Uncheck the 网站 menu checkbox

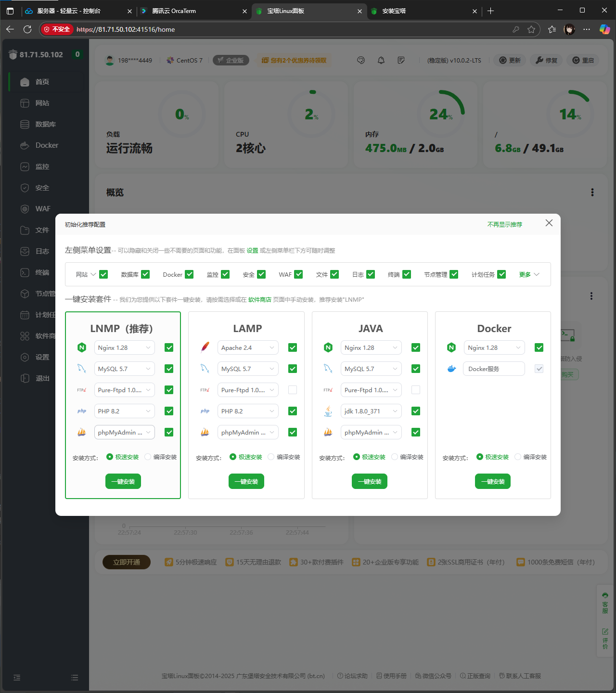pyautogui.click(x=103, y=274)
